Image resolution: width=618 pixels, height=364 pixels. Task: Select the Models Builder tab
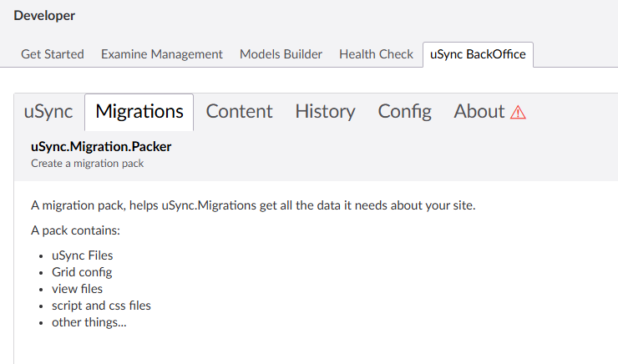281,54
